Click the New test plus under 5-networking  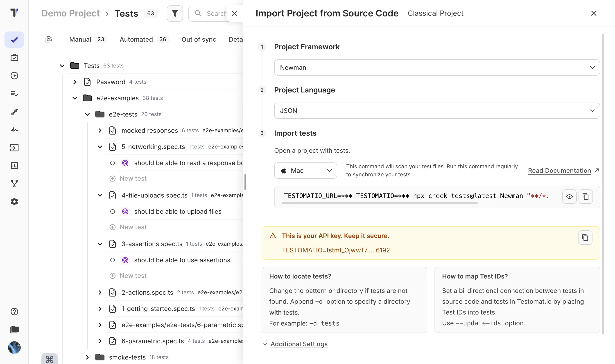(x=112, y=179)
